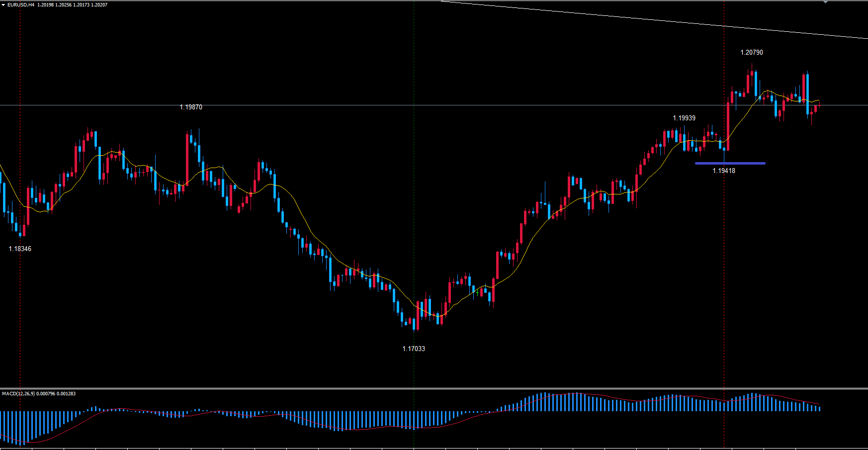
Task: Click the EURUSD,H4 chart title text
Action: (x=21, y=5)
